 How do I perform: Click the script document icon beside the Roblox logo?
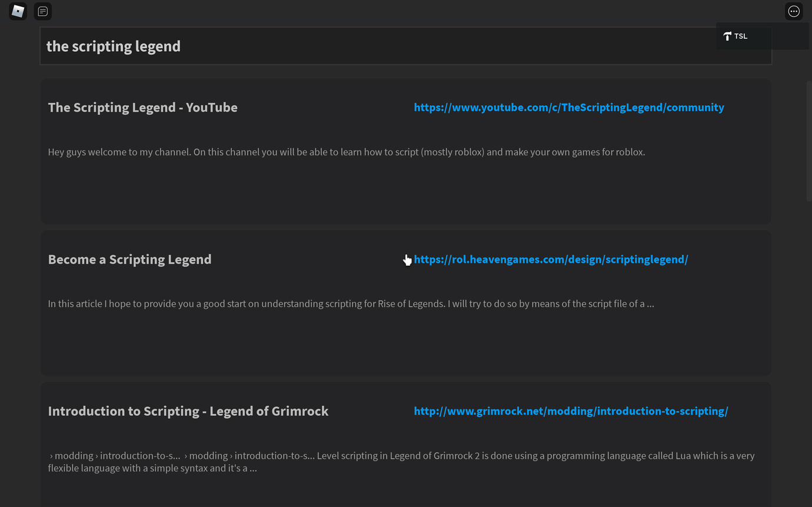point(42,11)
